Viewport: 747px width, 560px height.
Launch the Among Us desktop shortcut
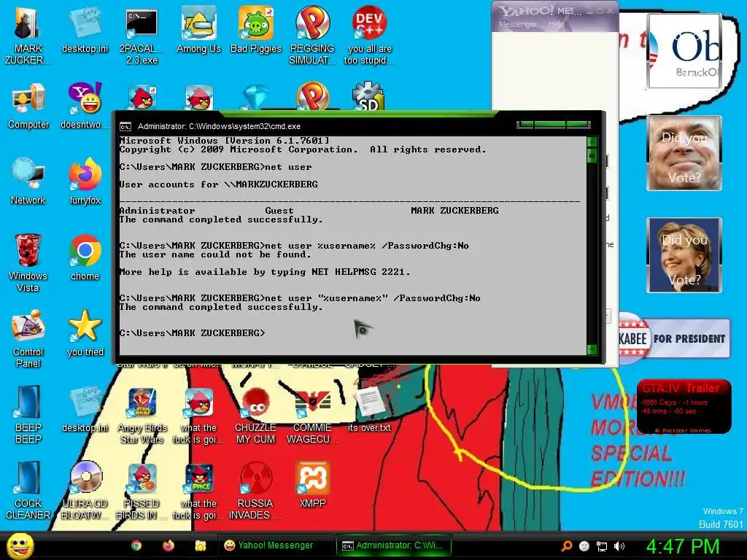tap(198, 29)
